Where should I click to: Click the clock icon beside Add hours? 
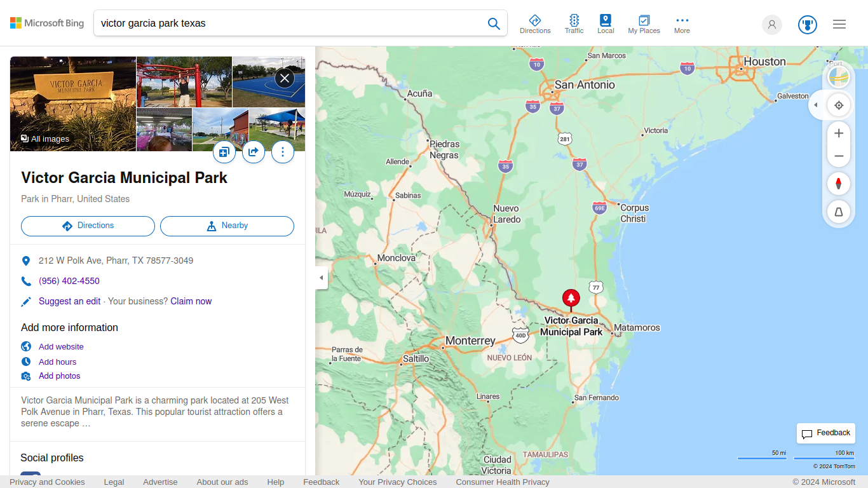pos(26,362)
